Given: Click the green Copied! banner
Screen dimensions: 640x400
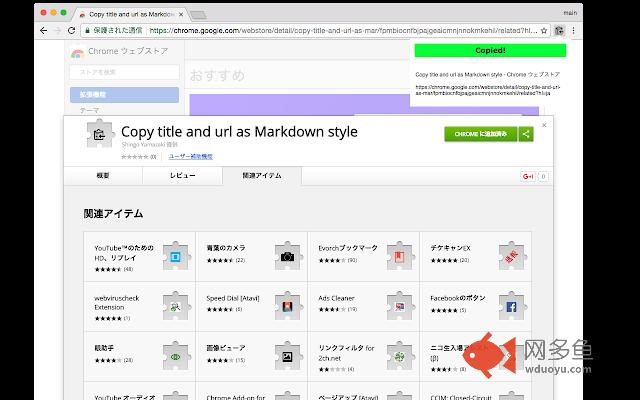Looking at the screenshot, I should (490, 51).
